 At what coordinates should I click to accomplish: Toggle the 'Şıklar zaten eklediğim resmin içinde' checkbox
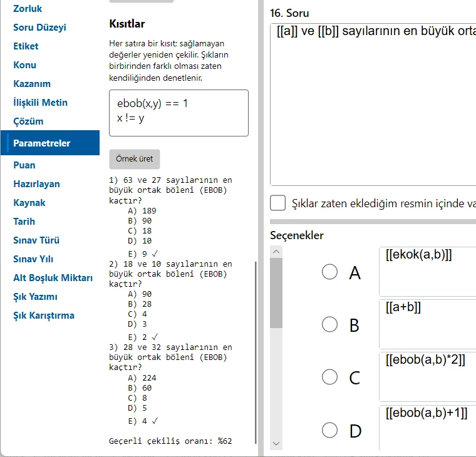coord(277,203)
